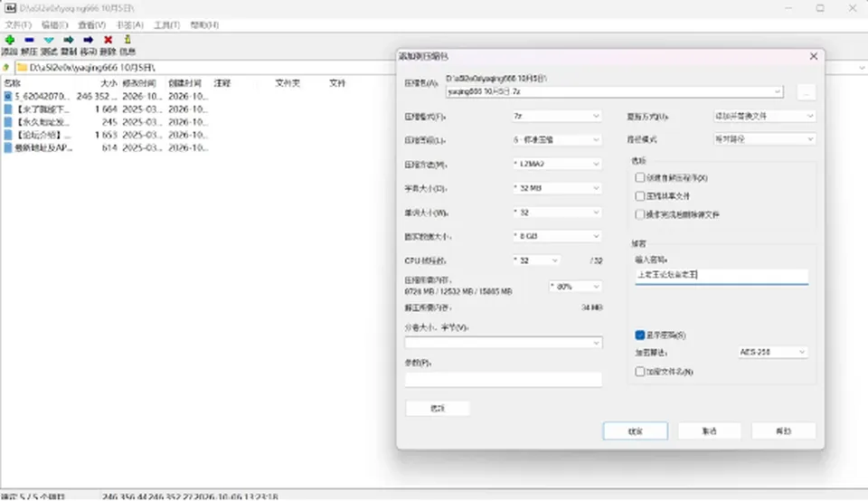868x501 pixels.
Task: Expand main window address bar dropdown arrow
Action: [x=862, y=68]
